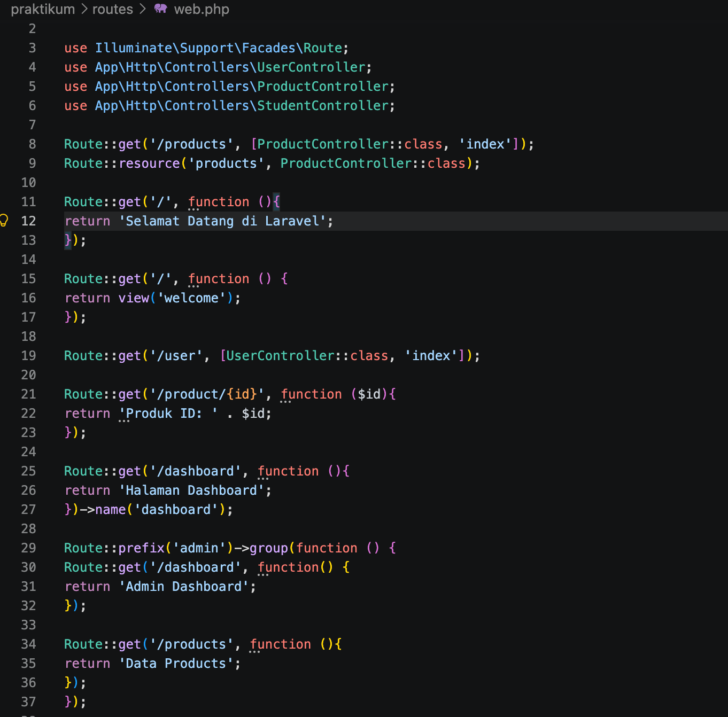Click the function keyword on line 11

pos(219,201)
